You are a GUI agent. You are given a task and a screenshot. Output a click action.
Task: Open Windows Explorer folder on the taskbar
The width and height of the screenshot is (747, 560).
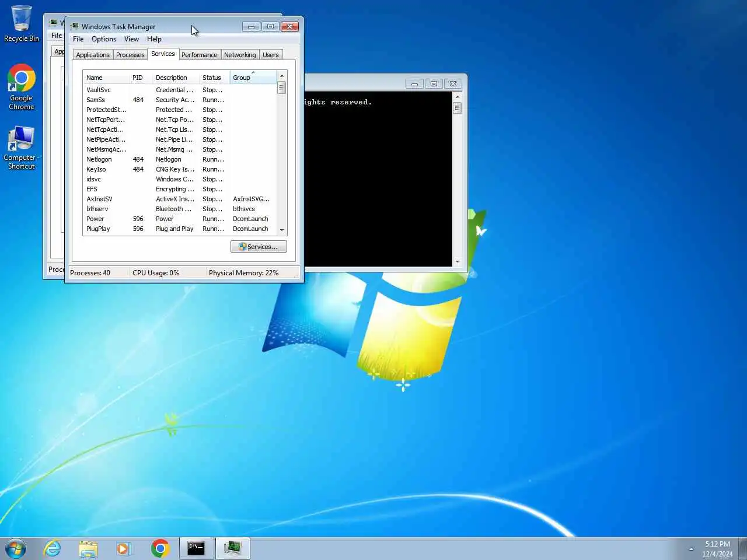[x=88, y=548]
